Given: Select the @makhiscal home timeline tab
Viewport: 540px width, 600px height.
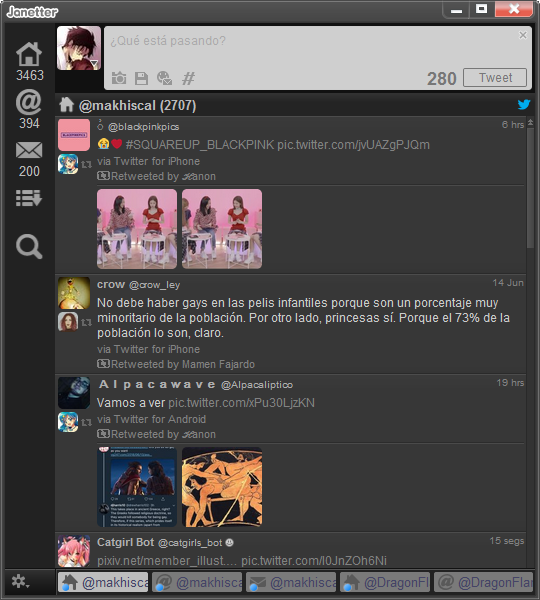Looking at the screenshot, I should (x=103, y=582).
